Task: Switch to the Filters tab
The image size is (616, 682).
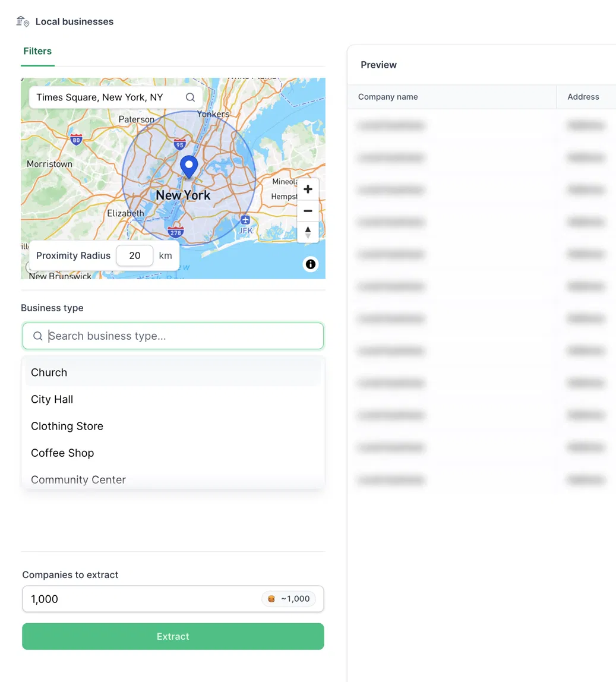Action: click(37, 51)
